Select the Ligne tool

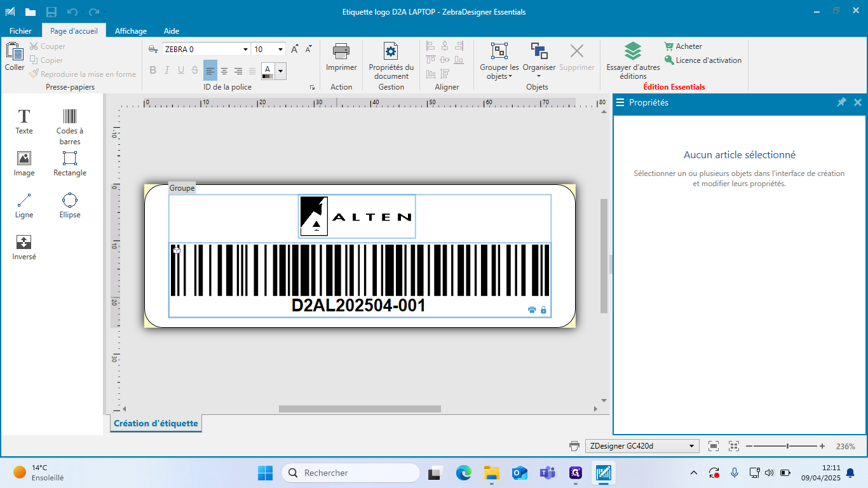click(24, 206)
